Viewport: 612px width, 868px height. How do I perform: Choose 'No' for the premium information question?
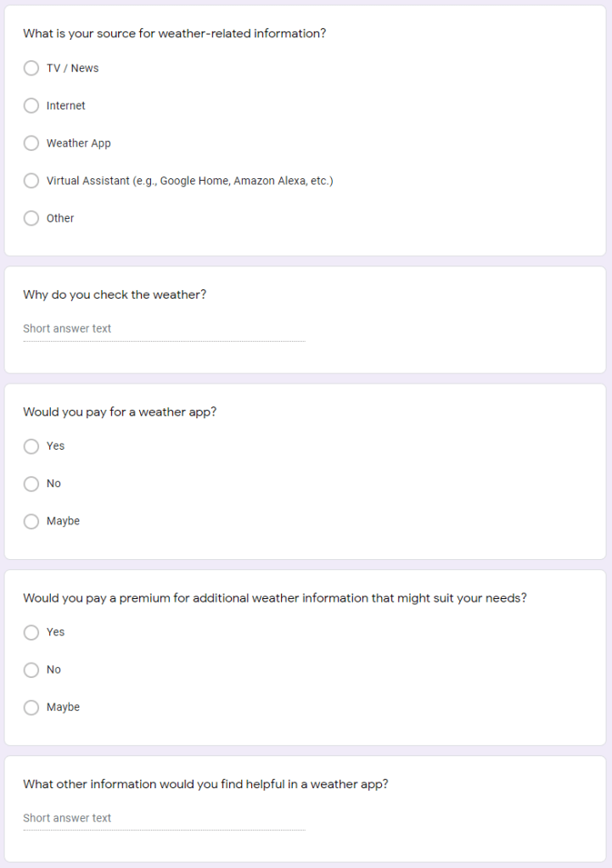click(x=31, y=669)
